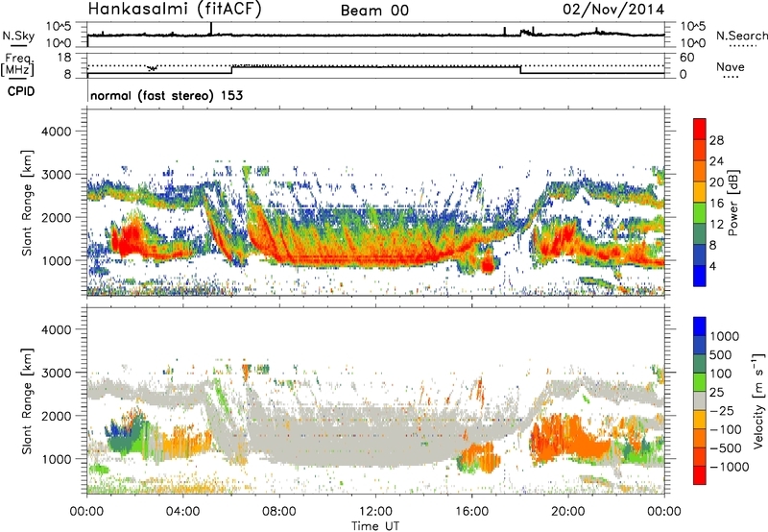768x532 pixels.
Task: Click the 'Velocity [m s⁻¹]' colorbar label
Action: (x=758, y=400)
